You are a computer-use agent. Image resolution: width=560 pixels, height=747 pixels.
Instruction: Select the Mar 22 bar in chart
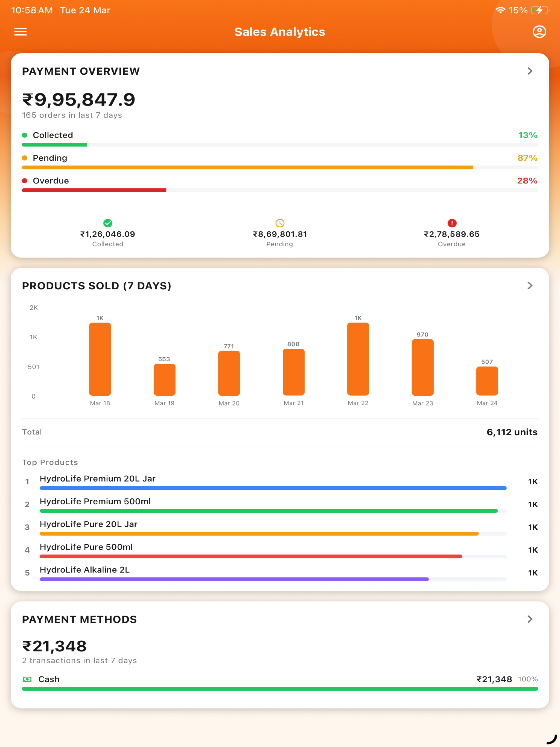click(358, 359)
